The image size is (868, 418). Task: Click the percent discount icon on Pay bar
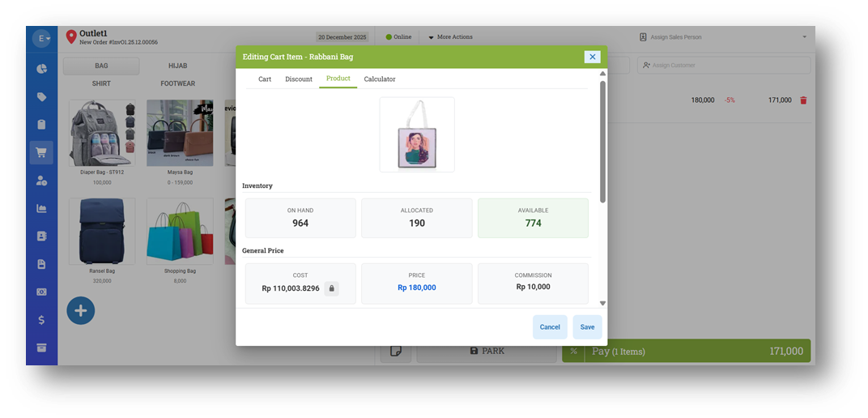coord(573,351)
